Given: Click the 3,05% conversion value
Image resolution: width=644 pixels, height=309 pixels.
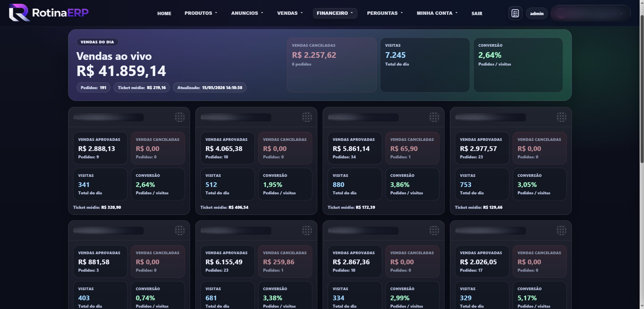Looking at the screenshot, I should coord(527,185).
